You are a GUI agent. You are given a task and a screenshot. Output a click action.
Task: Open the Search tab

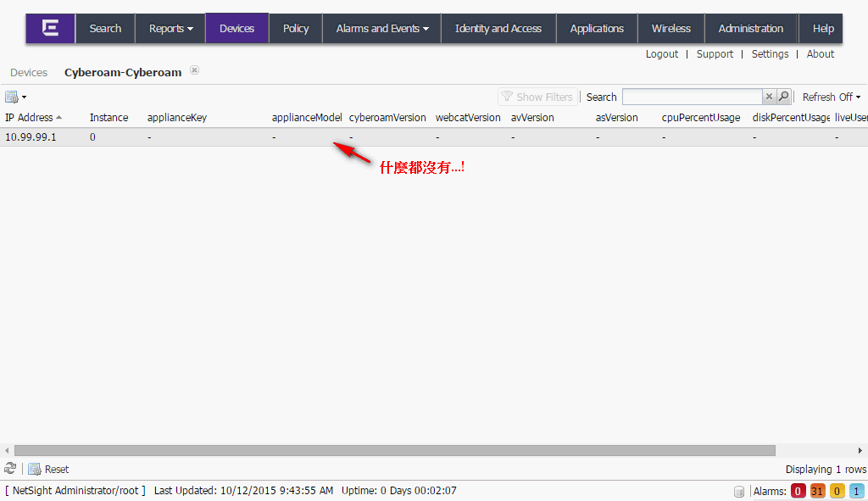105,28
